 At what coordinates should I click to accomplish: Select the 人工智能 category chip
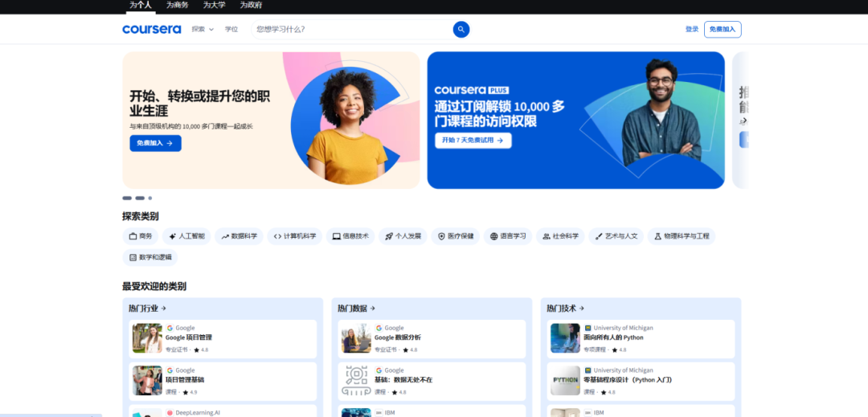click(186, 236)
